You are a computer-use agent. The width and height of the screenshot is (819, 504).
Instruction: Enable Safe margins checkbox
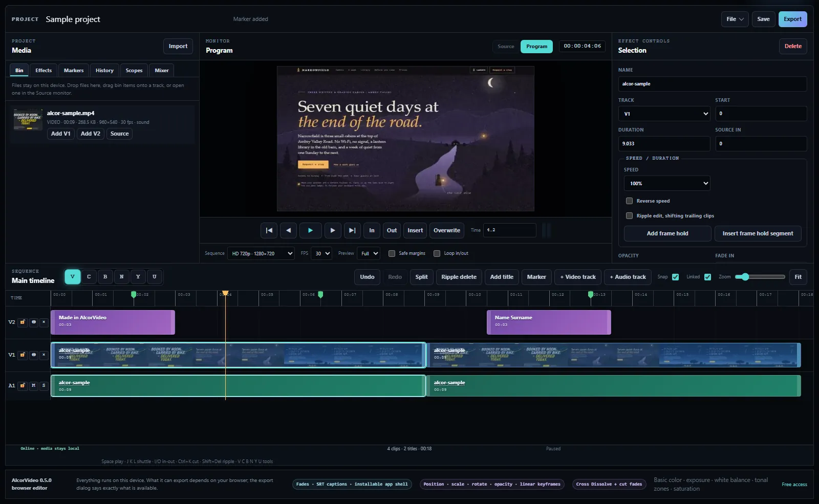[x=392, y=253]
